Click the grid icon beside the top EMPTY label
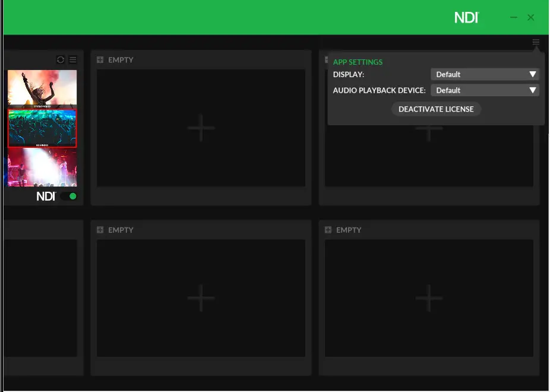The height and width of the screenshot is (392, 550). pos(101,59)
